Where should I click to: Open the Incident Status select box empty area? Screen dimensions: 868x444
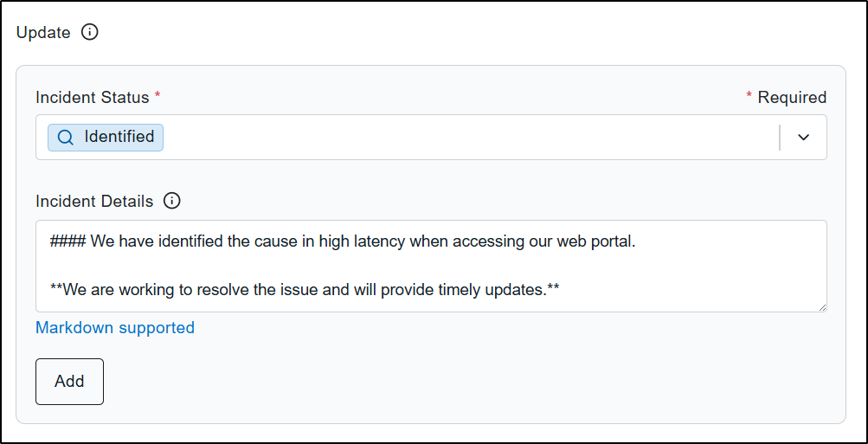click(471, 138)
